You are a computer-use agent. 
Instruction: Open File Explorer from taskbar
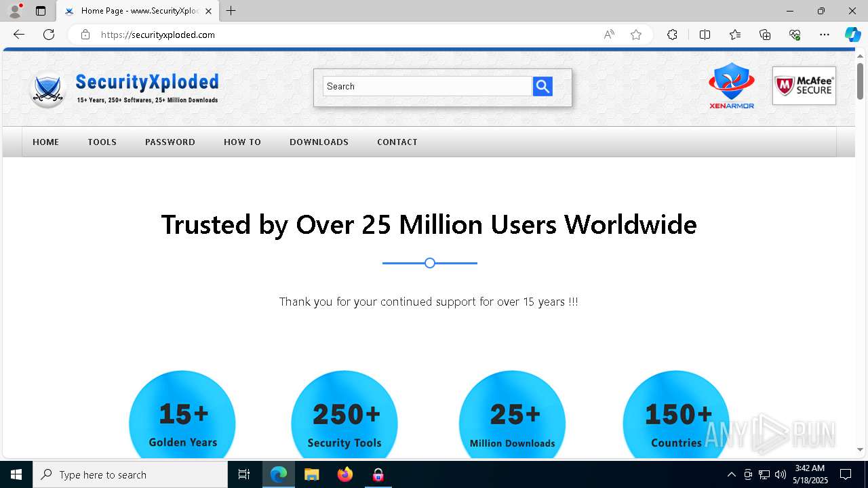click(311, 474)
